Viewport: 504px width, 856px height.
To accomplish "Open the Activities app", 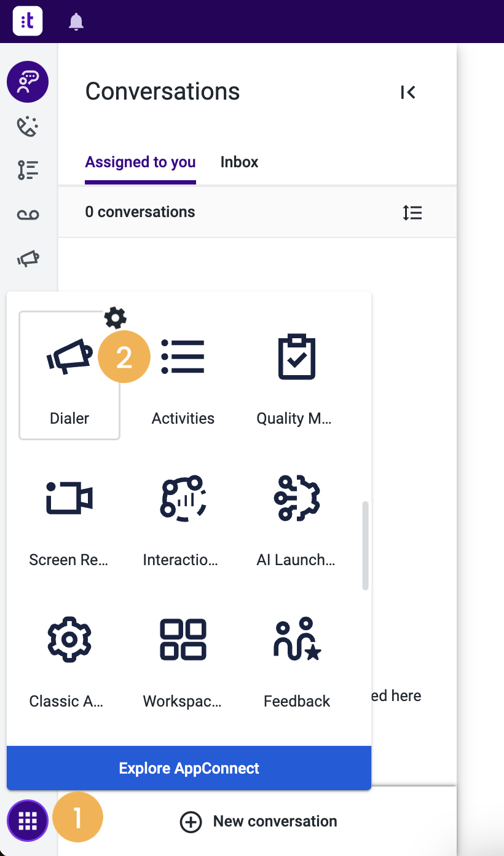I will point(183,375).
